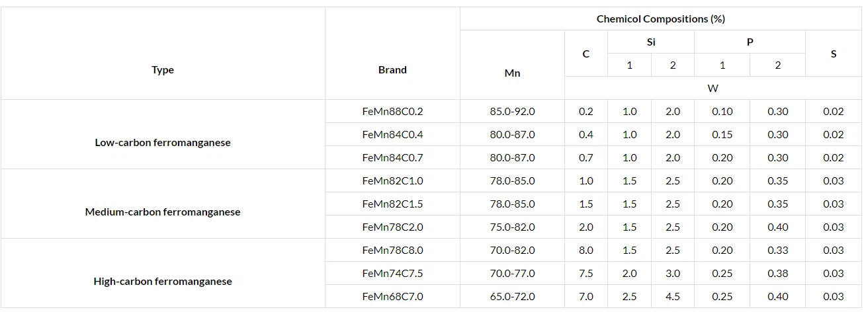Screen dimensions: 868x314
Task: Click the 75.0-82.0 Mn value
Action: pyautogui.click(x=512, y=227)
